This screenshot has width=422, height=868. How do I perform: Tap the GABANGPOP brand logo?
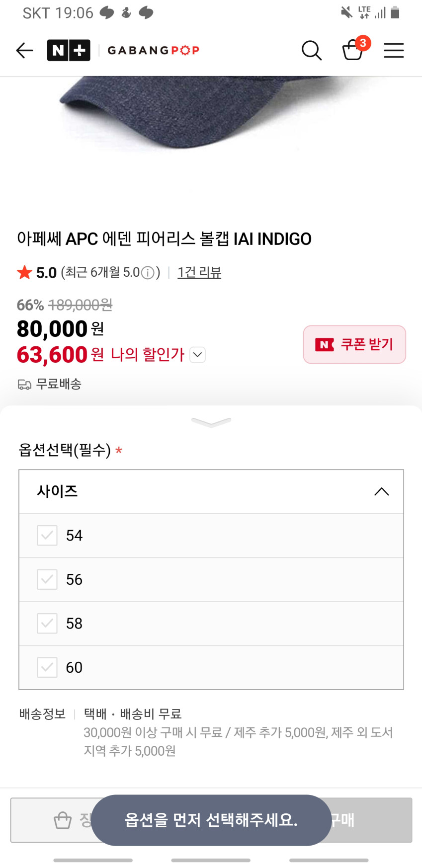[x=154, y=50]
